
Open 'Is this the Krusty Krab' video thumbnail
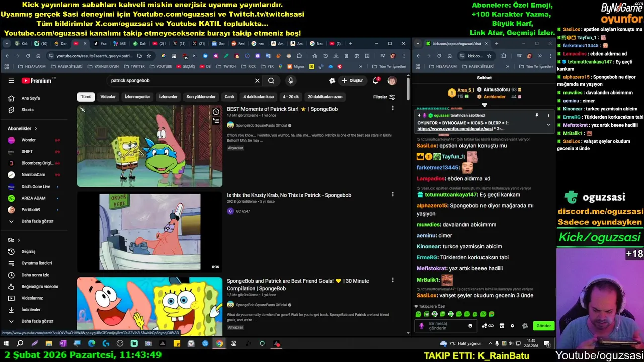(149, 232)
